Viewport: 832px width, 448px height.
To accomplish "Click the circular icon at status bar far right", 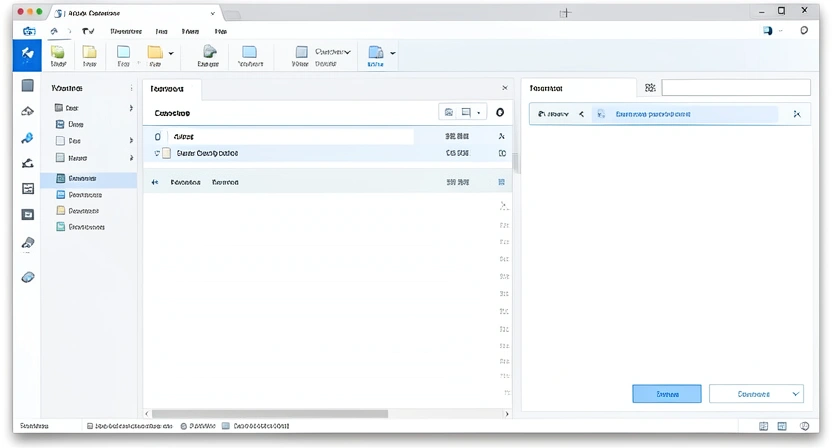I will coord(804,426).
